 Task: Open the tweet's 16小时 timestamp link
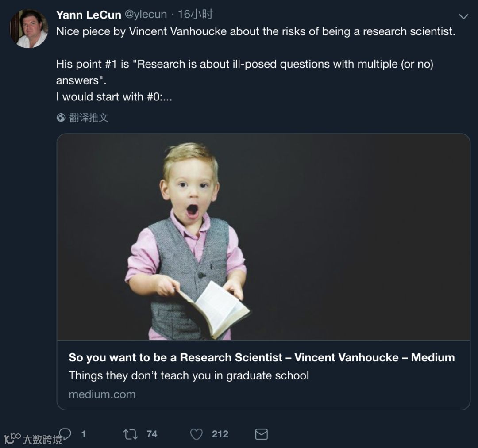coord(195,15)
